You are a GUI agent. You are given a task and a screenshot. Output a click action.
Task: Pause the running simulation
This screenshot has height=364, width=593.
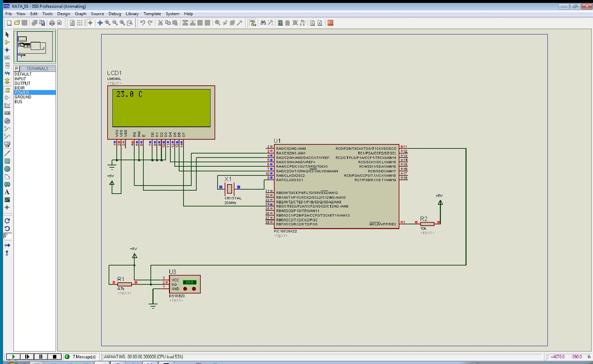point(41,357)
